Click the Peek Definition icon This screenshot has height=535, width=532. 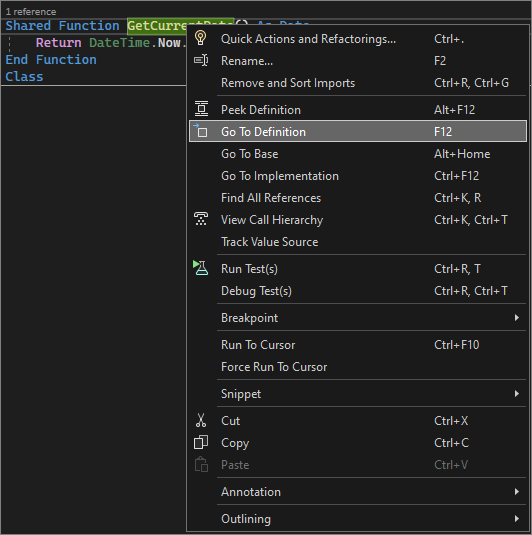pyautogui.click(x=201, y=109)
